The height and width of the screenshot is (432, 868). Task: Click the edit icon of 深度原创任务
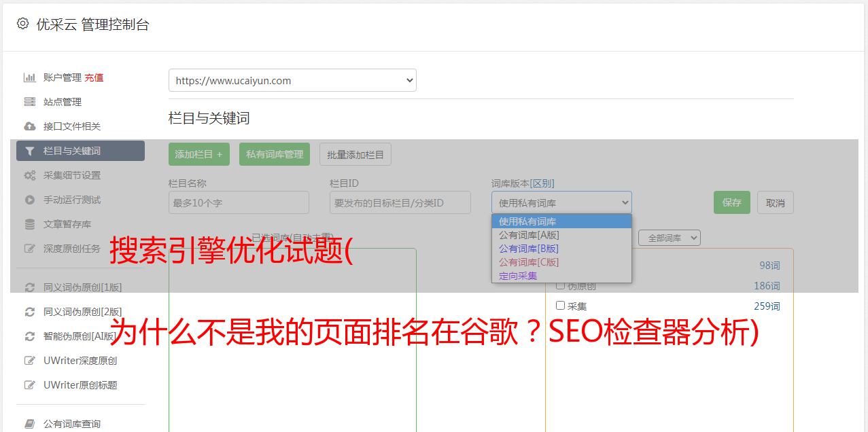click(30, 249)
